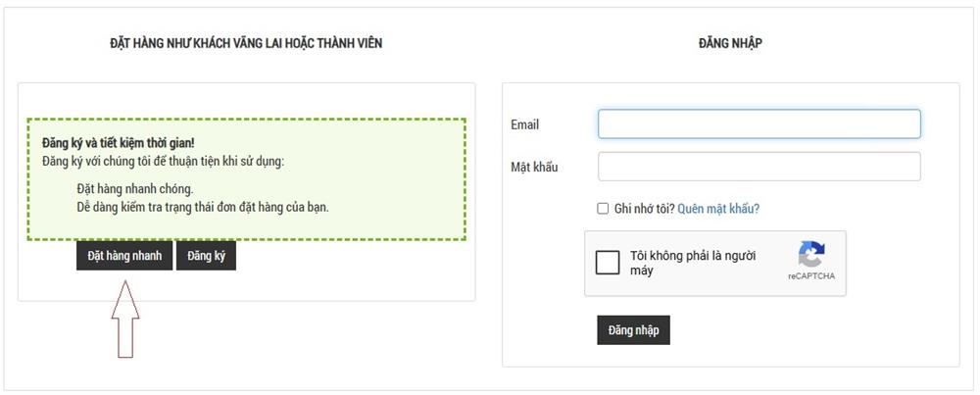Click the Tôi không phải là người máy text
Screen dimensions: 980x395
coord(693,263)
